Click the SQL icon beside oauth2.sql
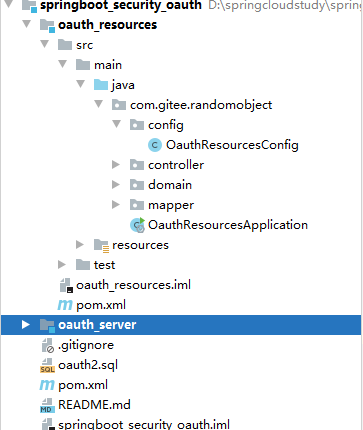The width and height of the screenshot is (363, 430). click(x=47, y=365)
